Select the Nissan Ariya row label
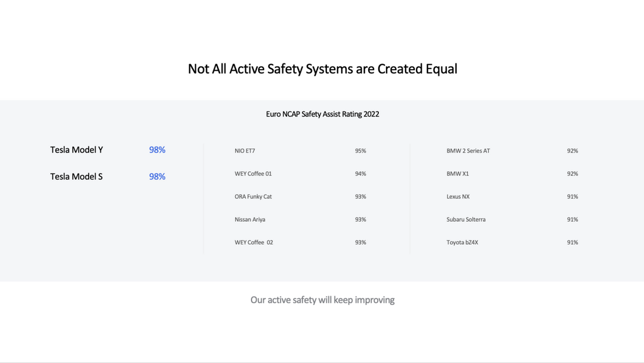Image resolution: width=644 pixels, height=363 pixels. point(250,220)
